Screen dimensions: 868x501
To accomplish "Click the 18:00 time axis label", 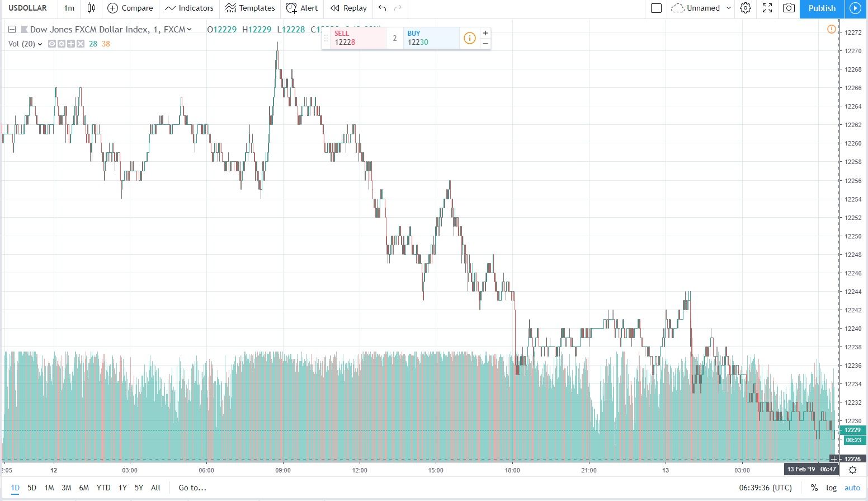I will tap(512, 470).
